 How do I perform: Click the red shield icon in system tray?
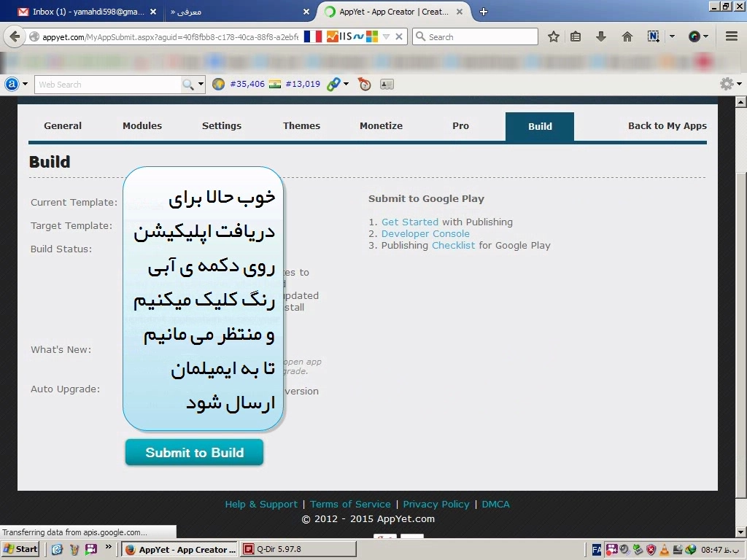coord(651,550)
